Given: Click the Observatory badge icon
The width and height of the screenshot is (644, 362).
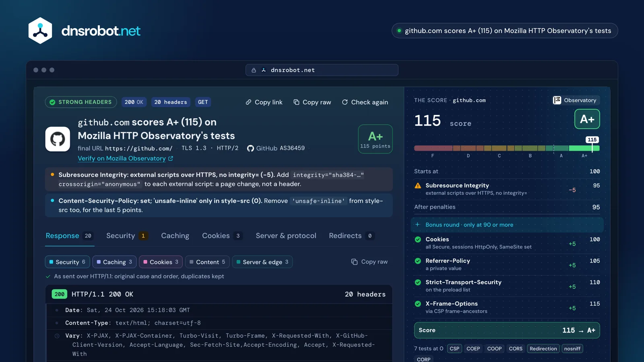Looking at the screenshot, I should point(557,100).
